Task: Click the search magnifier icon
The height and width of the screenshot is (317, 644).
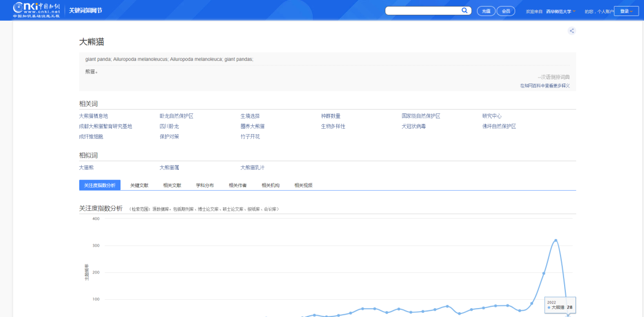Action: (x=465, y=11)
